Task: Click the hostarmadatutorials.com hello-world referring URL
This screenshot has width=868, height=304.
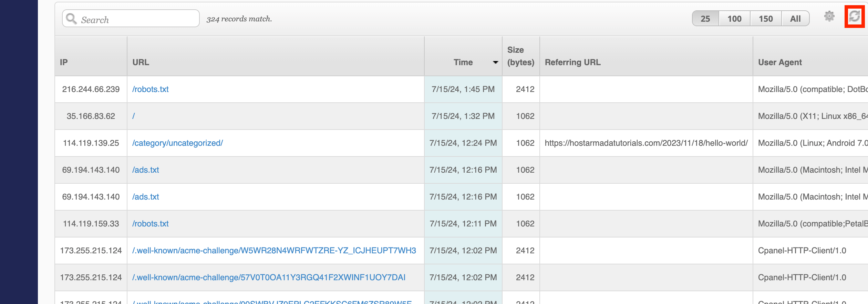Action: coord(646,143)
